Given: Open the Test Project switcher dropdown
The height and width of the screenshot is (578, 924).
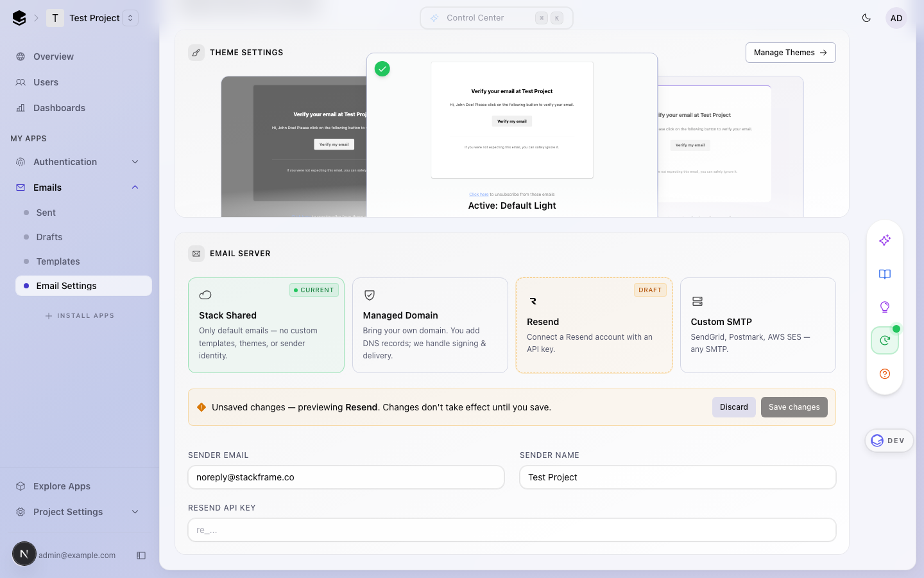Looking at the screenshot, I should 130,18.
